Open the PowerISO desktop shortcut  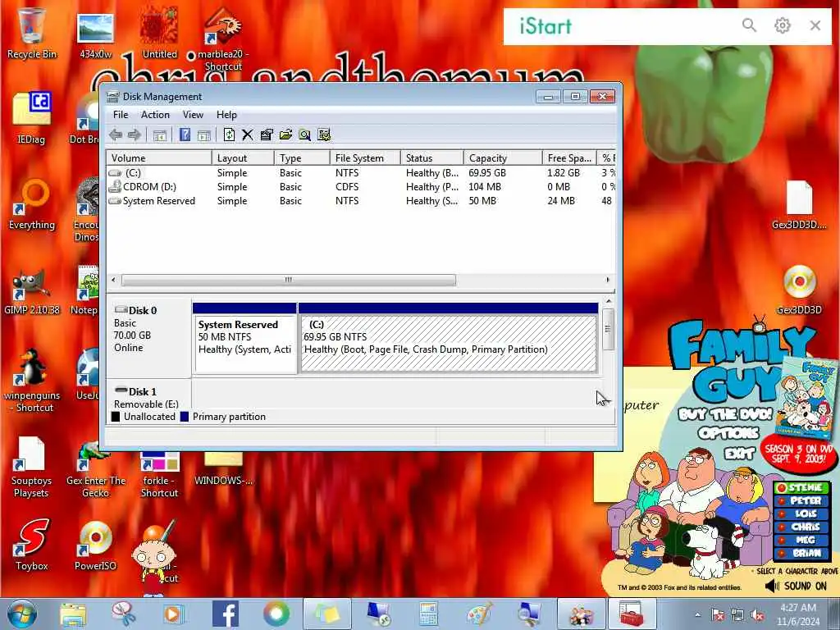[x=95, y=546]
